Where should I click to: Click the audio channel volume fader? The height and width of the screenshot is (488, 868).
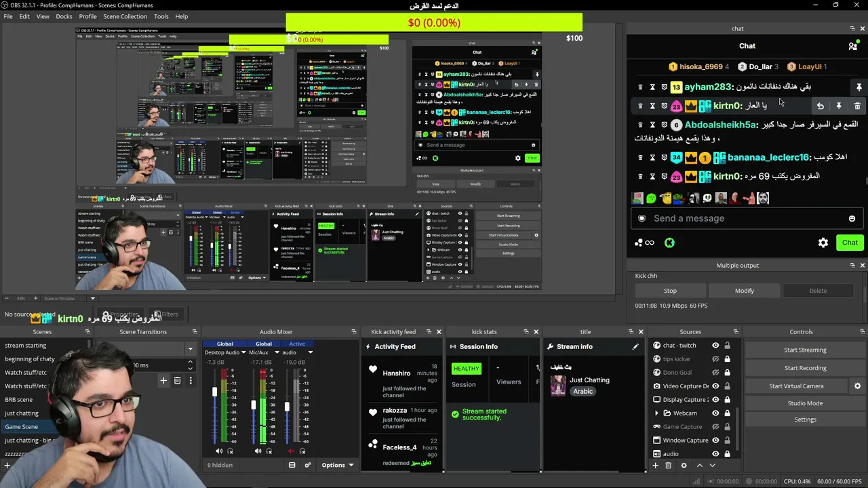point(287,407)
